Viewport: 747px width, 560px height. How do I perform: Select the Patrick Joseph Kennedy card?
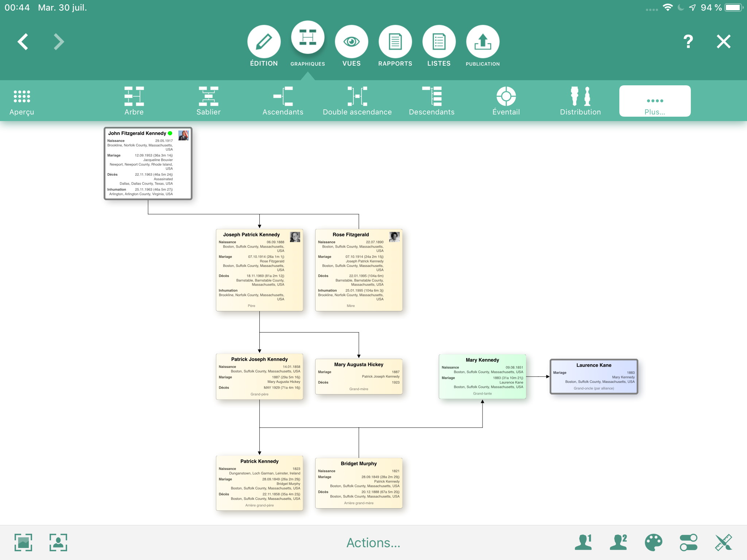(x=259, y=376)
